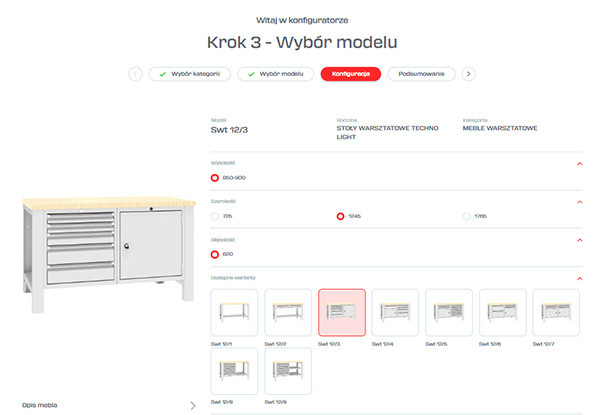Select the Swt 12/9 variant thumbnail
Viewport: 600px width, 415px height.
click(288, 372)
